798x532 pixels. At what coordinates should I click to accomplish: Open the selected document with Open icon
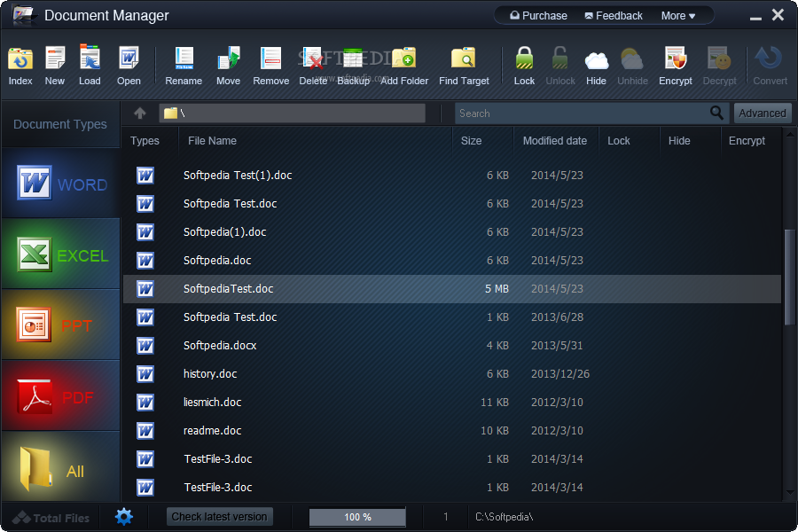pos(129,58)
